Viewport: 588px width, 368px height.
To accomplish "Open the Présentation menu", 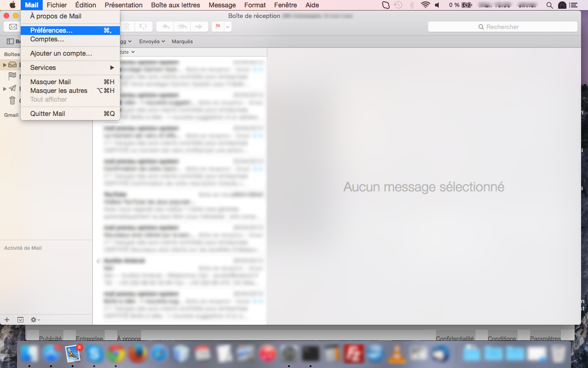I will point(124,5).
